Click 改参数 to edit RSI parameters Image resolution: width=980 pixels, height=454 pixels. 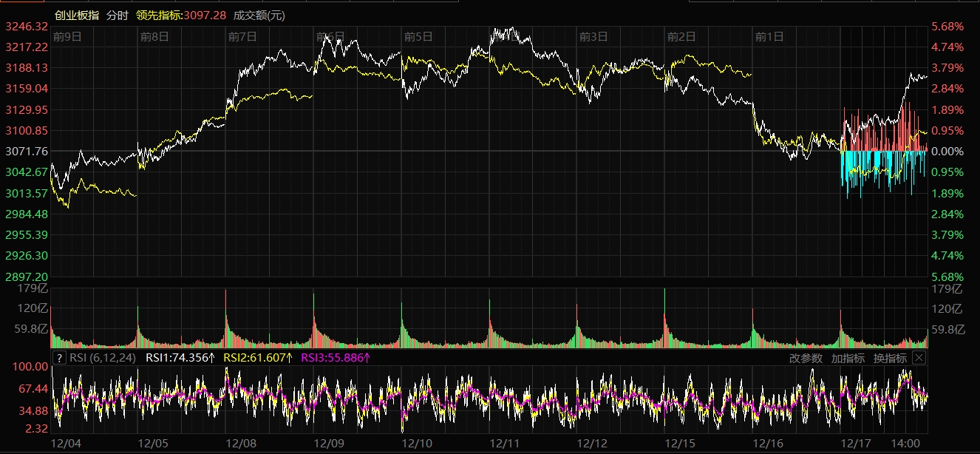[806, 358]
